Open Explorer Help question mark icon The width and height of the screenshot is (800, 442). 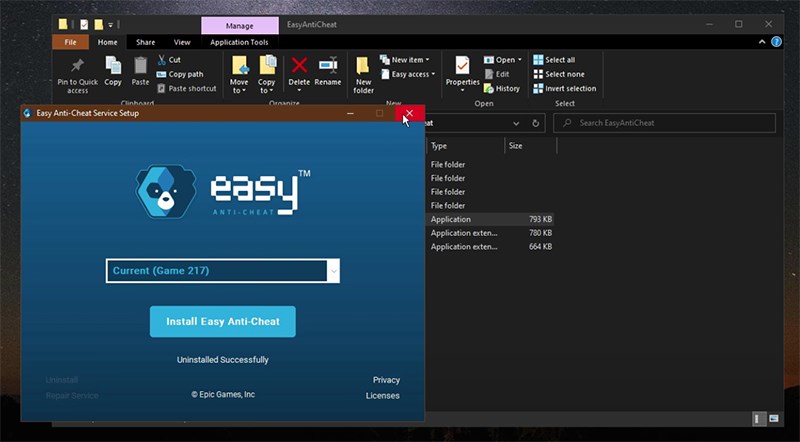776,42
